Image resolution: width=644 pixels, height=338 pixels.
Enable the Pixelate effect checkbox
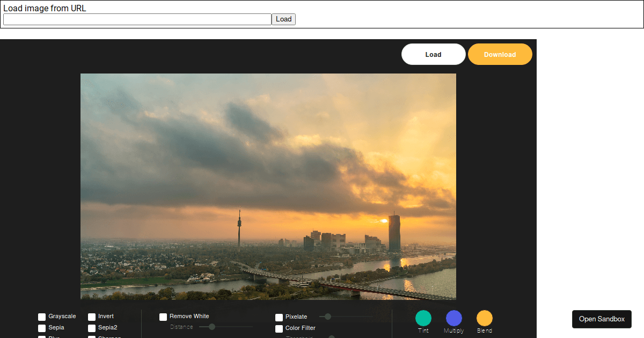tap(279, 318)
